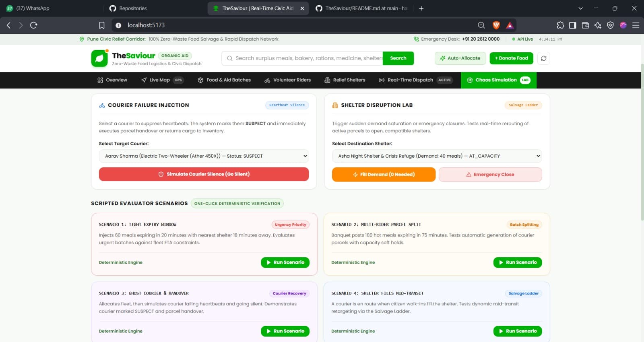This screenshot has width=644, height=342.
Task: Go to Food & Aid Batches tab
Action: coord(224,80)
